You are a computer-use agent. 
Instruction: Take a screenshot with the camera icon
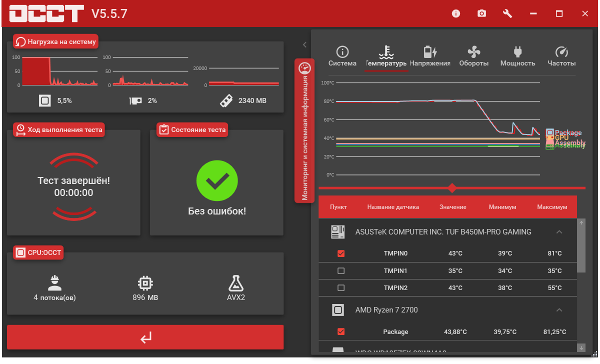click(x=481, y=13)
